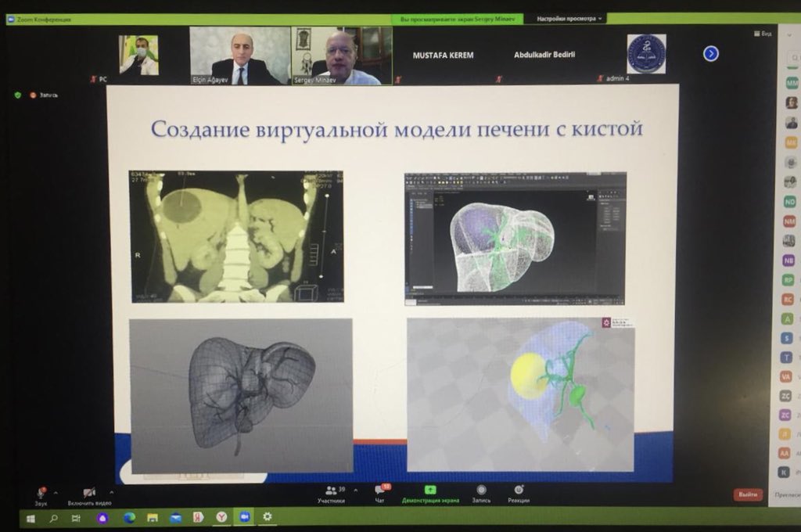Screen dimensions: 801x532
Task: Open Mail app from taskbar
Action: coord(176,518)
